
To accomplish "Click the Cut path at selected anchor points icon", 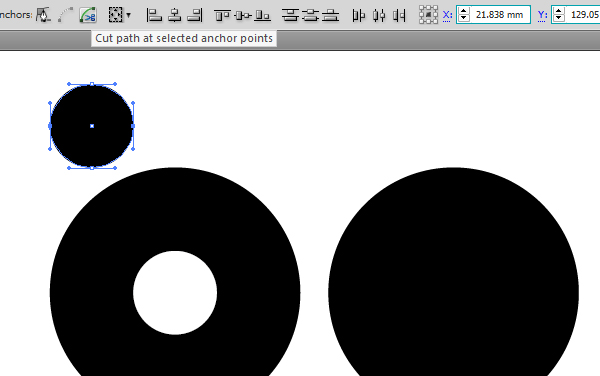I will pos(88,15).
